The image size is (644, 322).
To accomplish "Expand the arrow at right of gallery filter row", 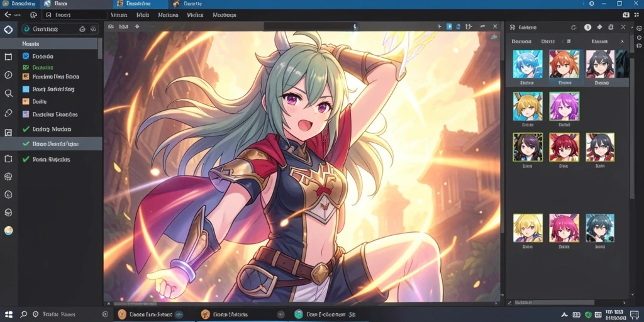I will coord(622,42).
